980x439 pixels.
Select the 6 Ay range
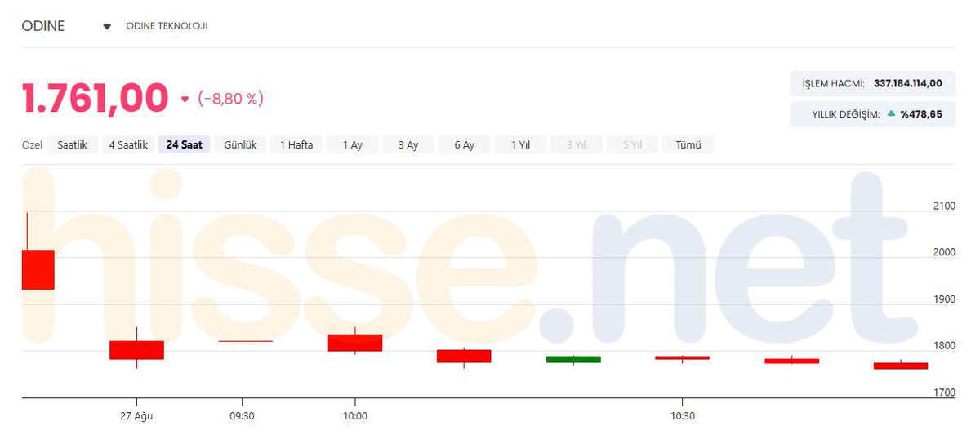click(x=464, y=144)
